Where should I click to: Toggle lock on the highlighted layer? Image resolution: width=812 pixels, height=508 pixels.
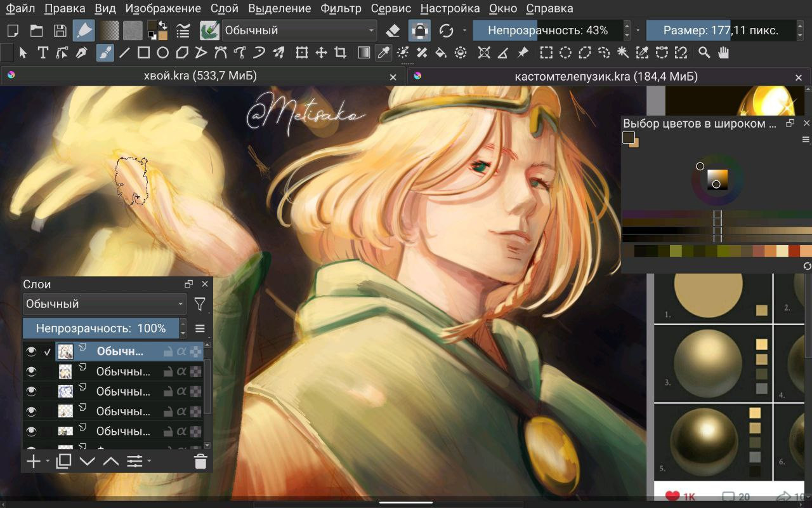168,351
